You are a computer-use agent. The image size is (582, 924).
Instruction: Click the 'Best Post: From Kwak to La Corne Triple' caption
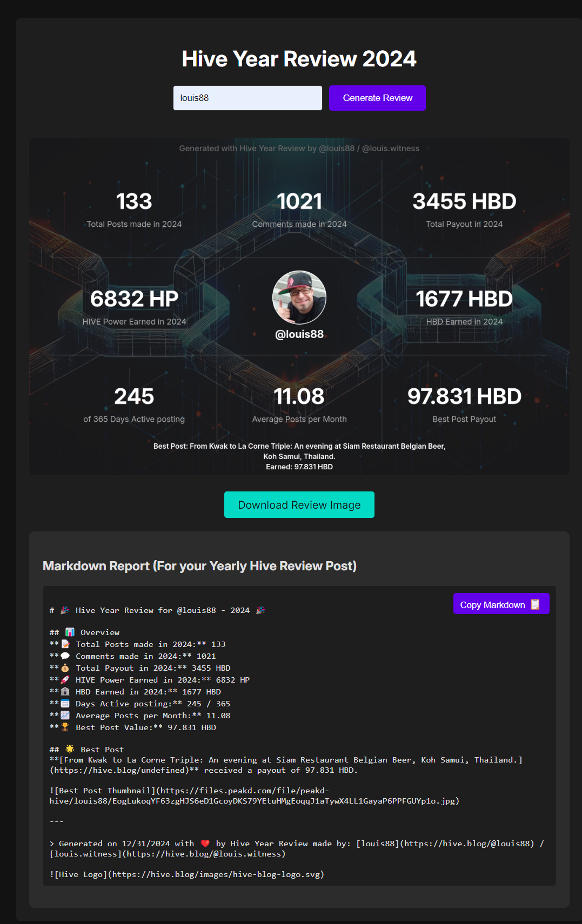(299, 451)
